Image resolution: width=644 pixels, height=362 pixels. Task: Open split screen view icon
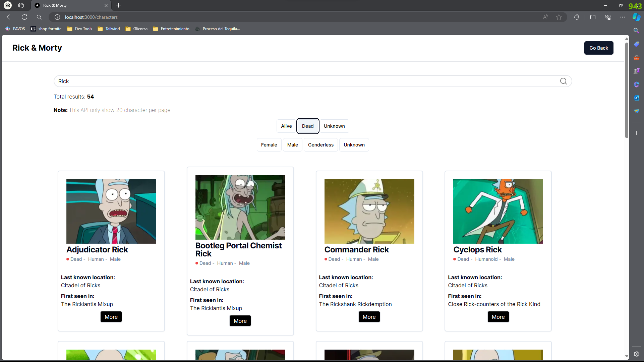(593, 17)
